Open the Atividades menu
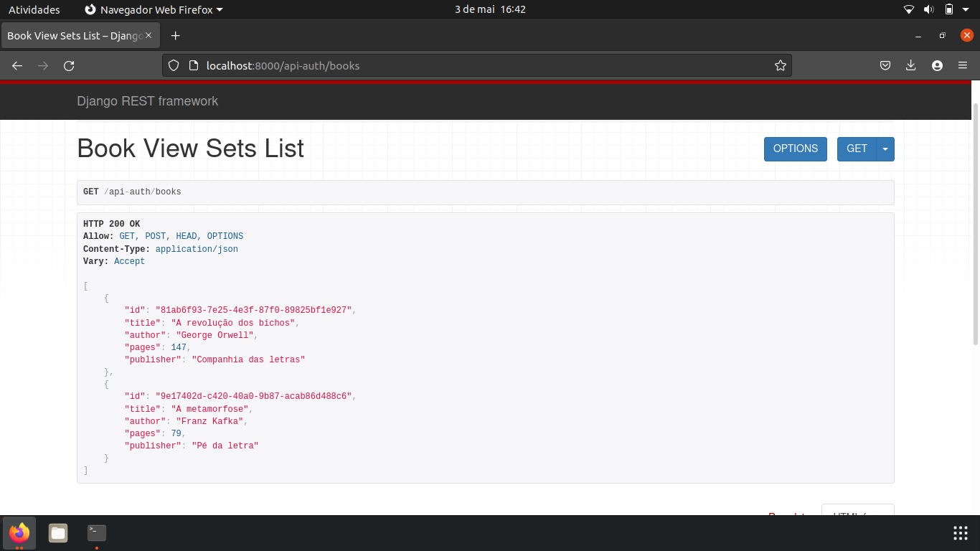 [x=34, y=9]
